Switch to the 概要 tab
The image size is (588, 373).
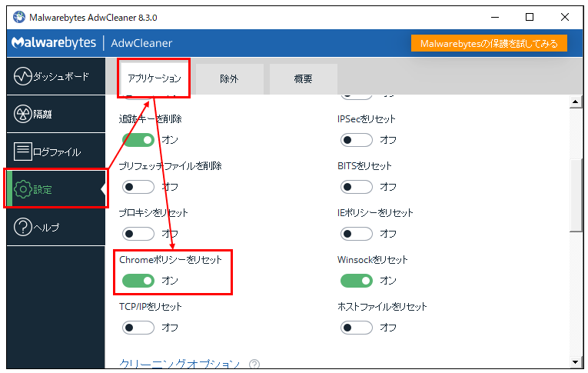[x=303, y=78]
